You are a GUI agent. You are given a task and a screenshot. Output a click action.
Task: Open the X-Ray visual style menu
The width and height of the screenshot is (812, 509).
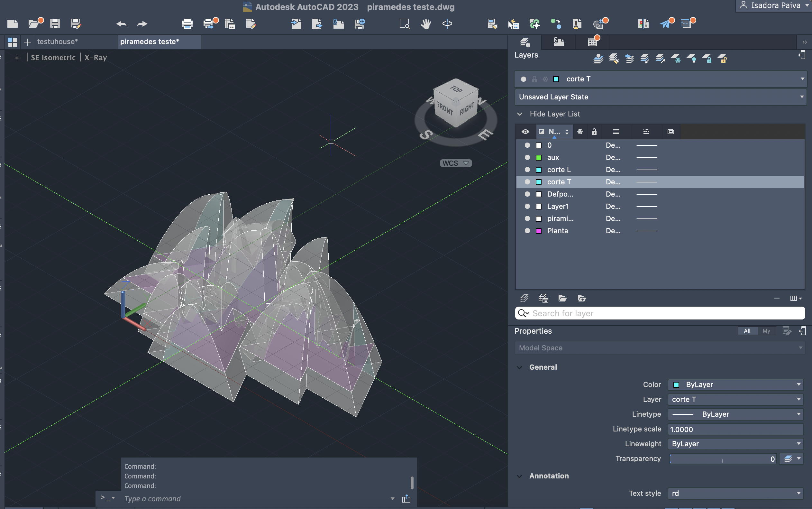[96, 58]
